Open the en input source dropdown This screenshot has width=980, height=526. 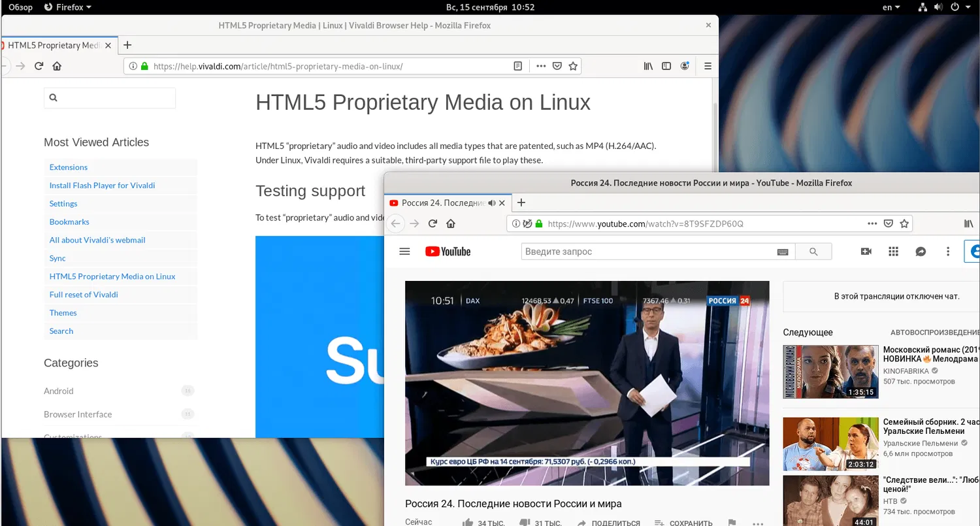click(891, 7)
